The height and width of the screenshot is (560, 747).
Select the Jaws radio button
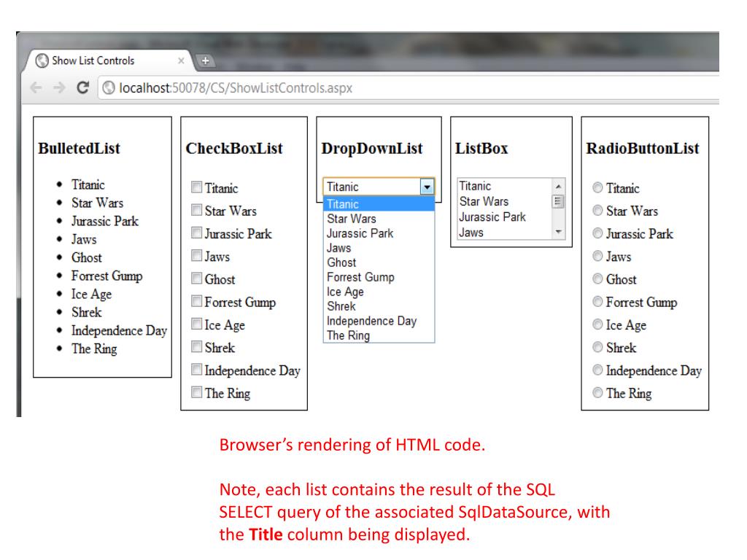tap(597, 256)
